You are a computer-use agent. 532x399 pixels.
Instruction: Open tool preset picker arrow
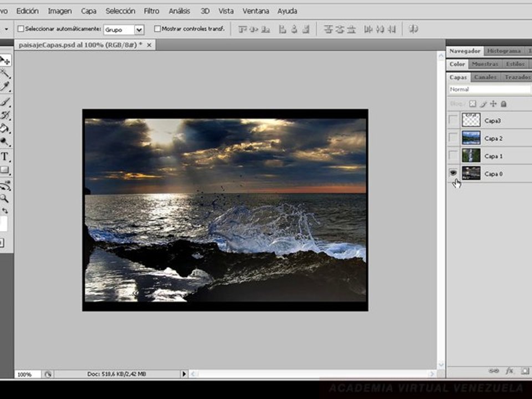pyautogui.click(x=6, y=29)
